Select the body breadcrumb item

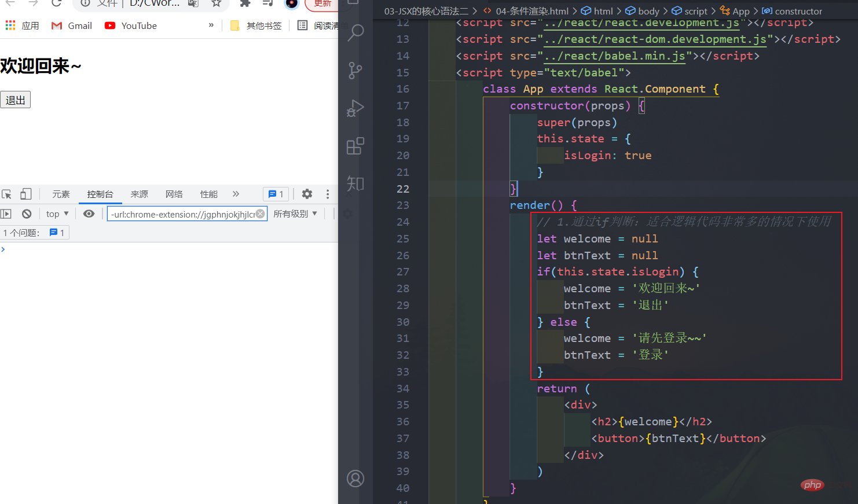click(643, 11)
